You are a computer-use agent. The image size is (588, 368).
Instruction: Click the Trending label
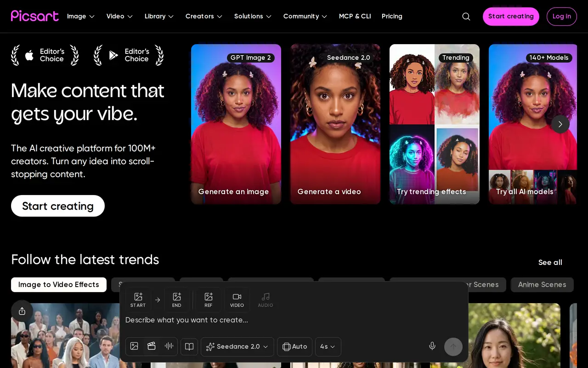click(x=456, y=58)
